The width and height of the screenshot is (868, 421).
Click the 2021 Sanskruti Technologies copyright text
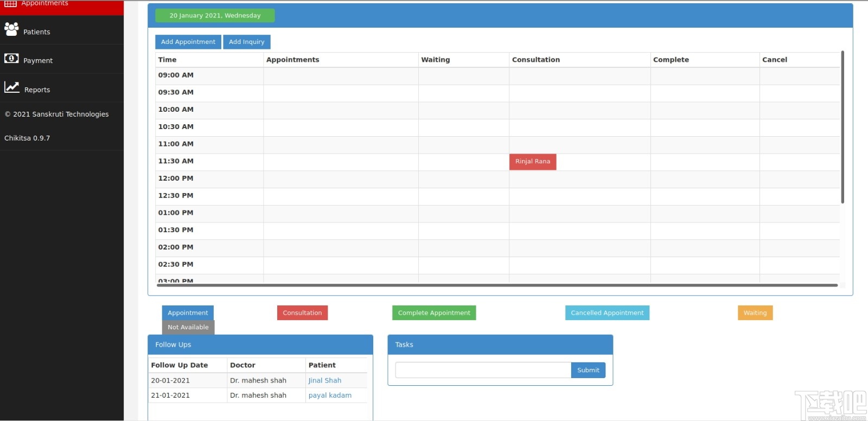[x=57, y=114]
